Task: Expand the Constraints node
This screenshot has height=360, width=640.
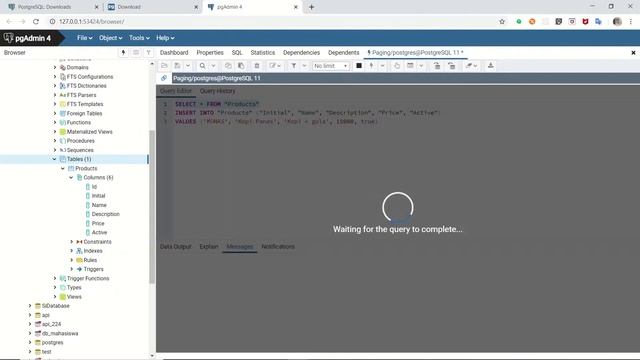Action: point(71,242)
